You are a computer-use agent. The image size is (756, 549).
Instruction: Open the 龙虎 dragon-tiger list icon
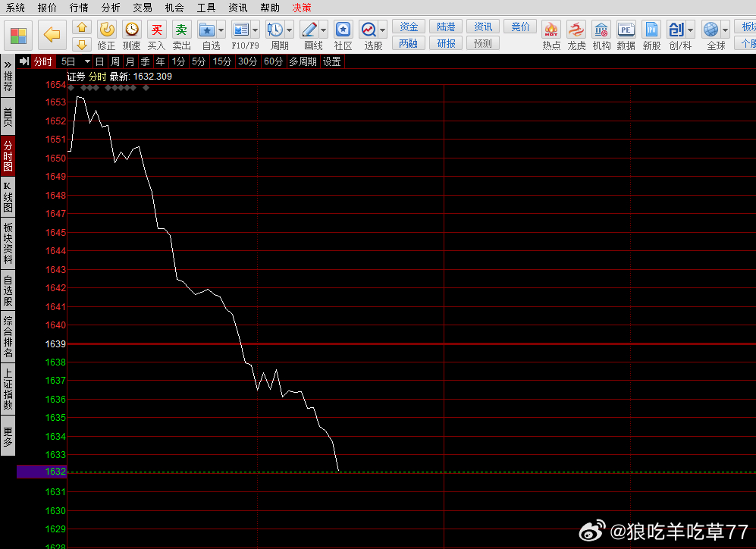[x=576, y=30]
